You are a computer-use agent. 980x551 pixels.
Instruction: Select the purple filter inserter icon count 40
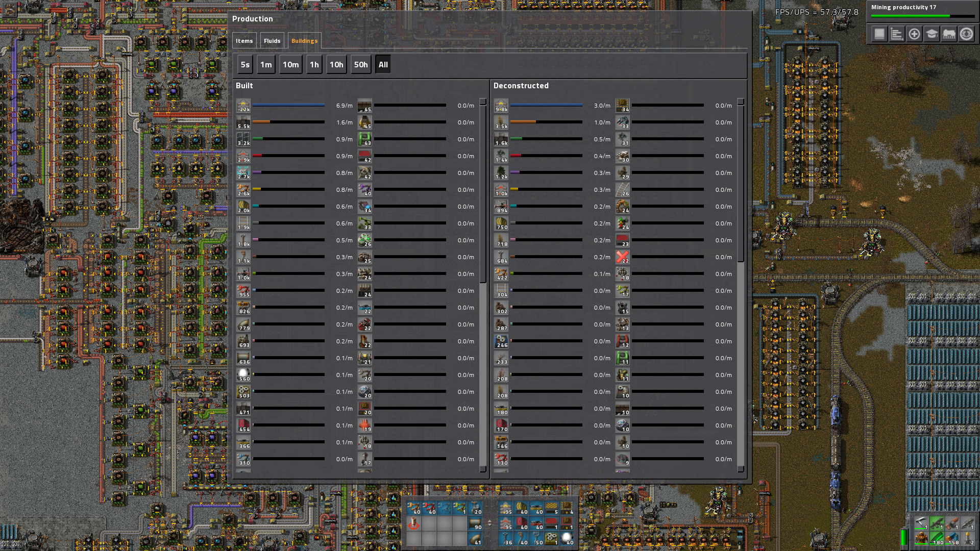click(365, 190)
